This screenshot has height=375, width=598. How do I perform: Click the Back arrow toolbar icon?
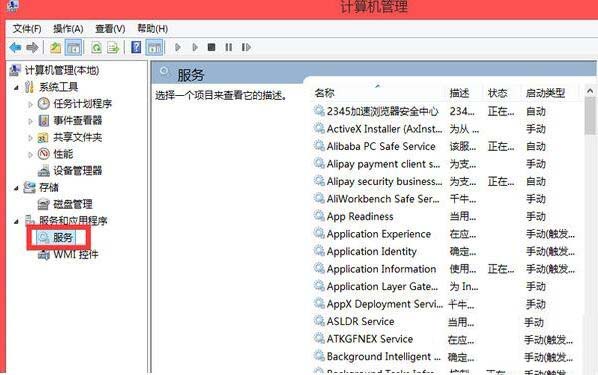(15, 48)
